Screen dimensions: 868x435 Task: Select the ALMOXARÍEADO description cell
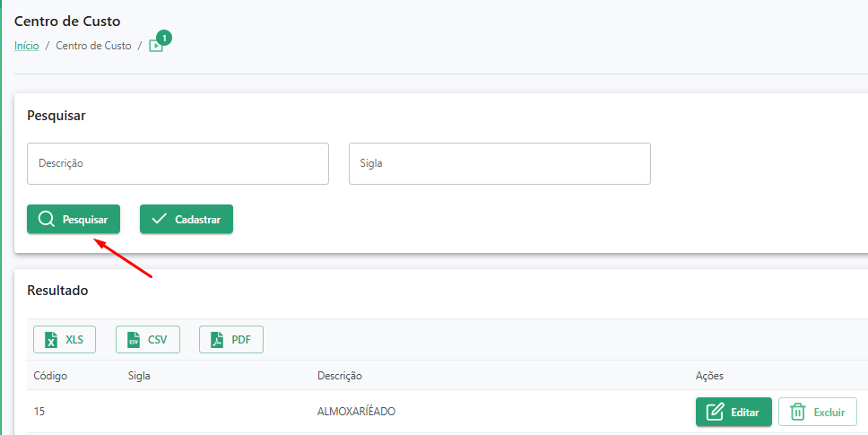pyautogui.click(x=357, y=412)
